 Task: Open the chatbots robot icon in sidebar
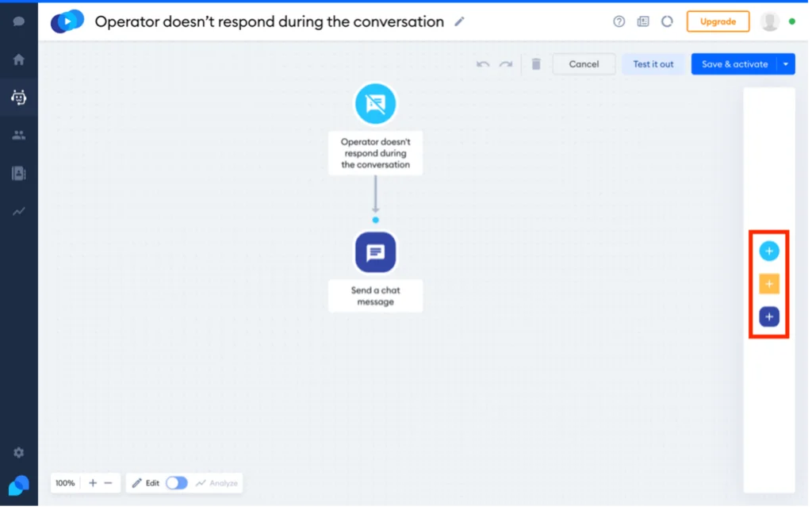point(19,98)
